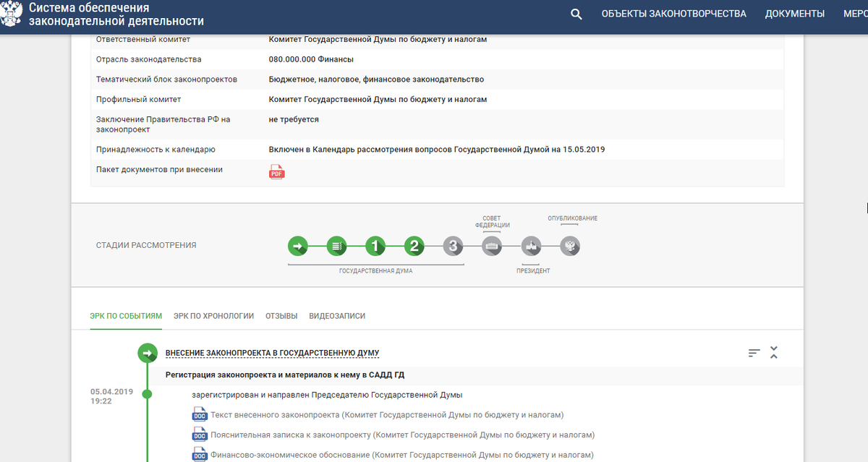Open DOC icon for Финансово-экономическое обоснование
868x462 pixels.
200,455
